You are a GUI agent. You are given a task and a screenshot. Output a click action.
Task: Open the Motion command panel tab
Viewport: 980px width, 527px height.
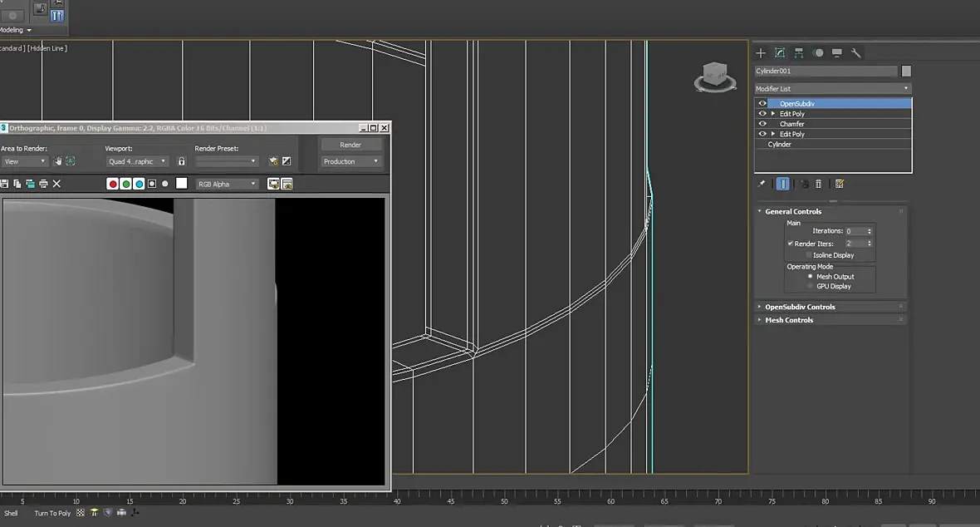pyautogui.click(x=818, y=53)
